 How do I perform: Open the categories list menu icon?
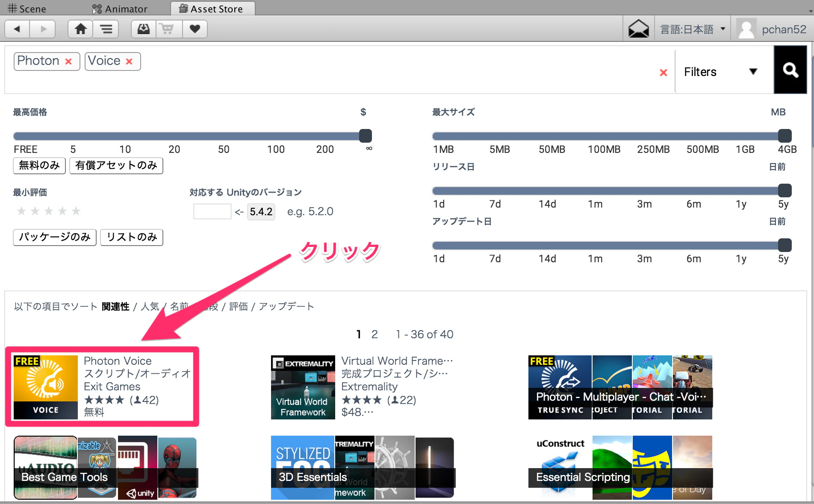pos(106,29)
